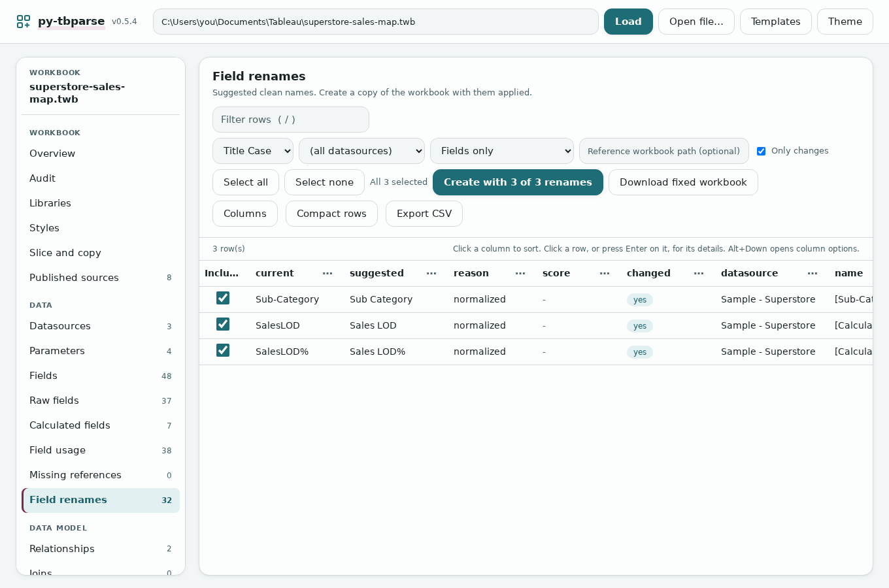Open the Title Case naming dropdown
The image size is (889, 588).
point(253,151)
